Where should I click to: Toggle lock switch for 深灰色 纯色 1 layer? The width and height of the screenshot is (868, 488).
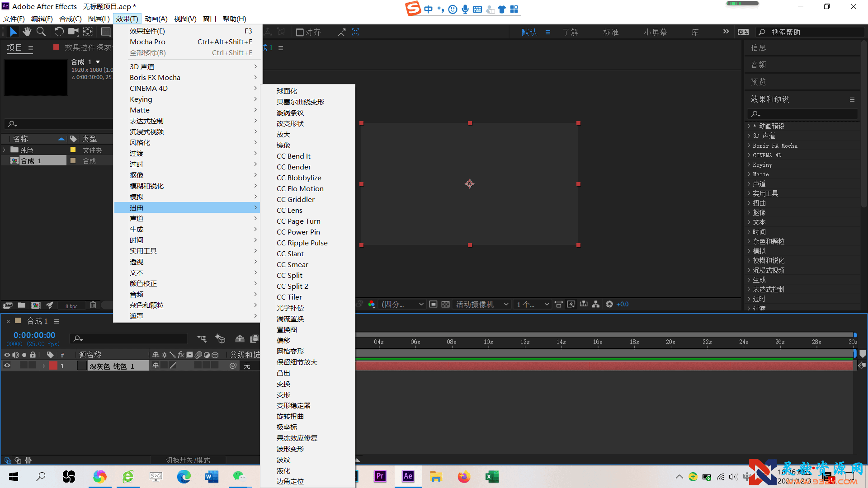pos(32,366)
